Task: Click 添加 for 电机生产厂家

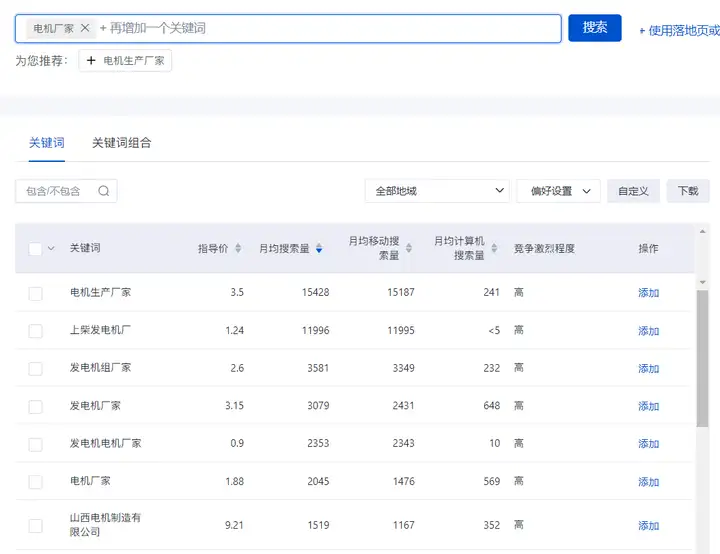Action: point(648,293)
